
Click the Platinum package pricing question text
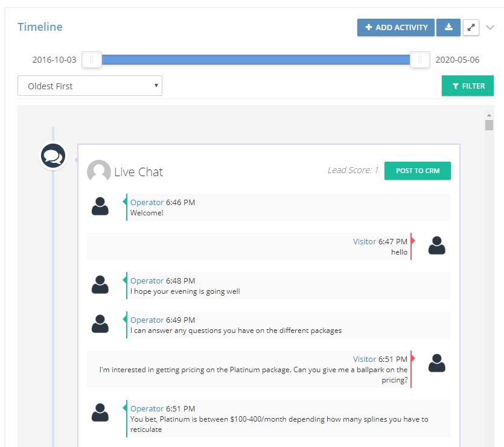[254, 375]
